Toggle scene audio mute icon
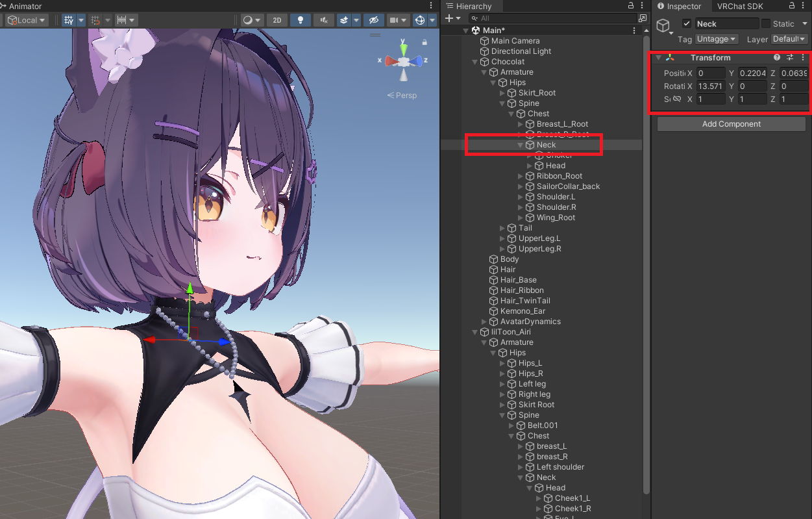The image size is (812, 519). point(323,20)
